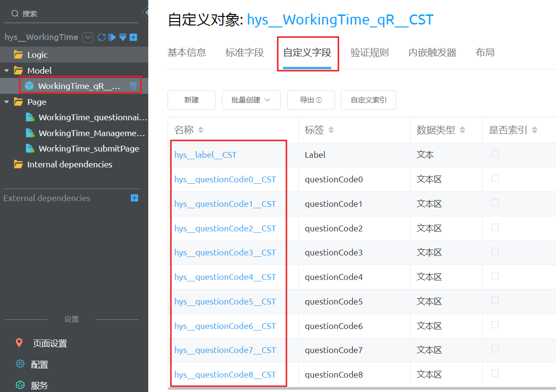Viewport: 556px width, 392px height.
Task: Open the hys__label__CST field link
Action: coord(205,155)
